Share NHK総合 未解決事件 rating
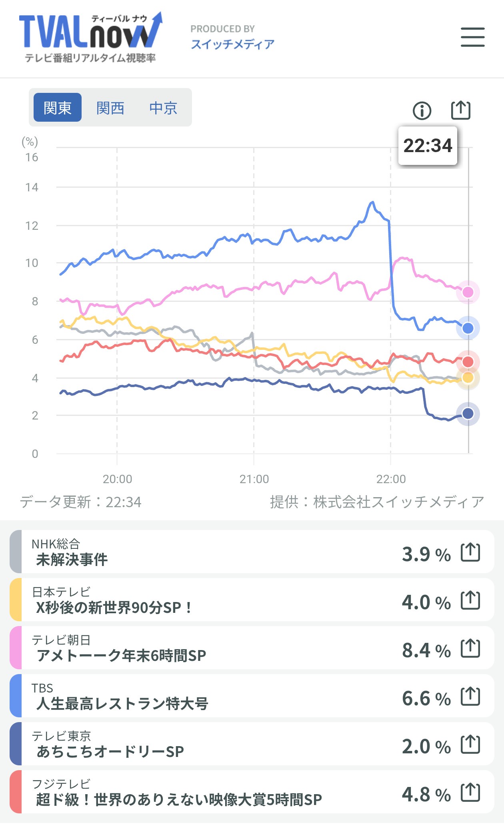This screenshot has height=835, width=504. [470, 552]
